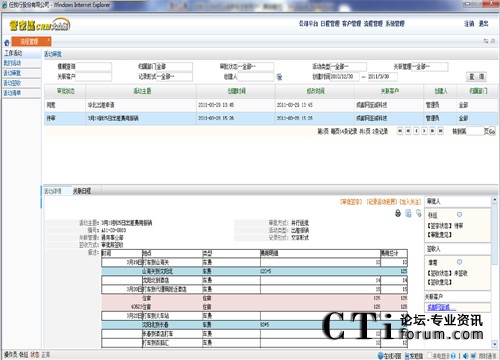Click the scroll-down arrow of the detail panel scrollbar

coord(495,344)
